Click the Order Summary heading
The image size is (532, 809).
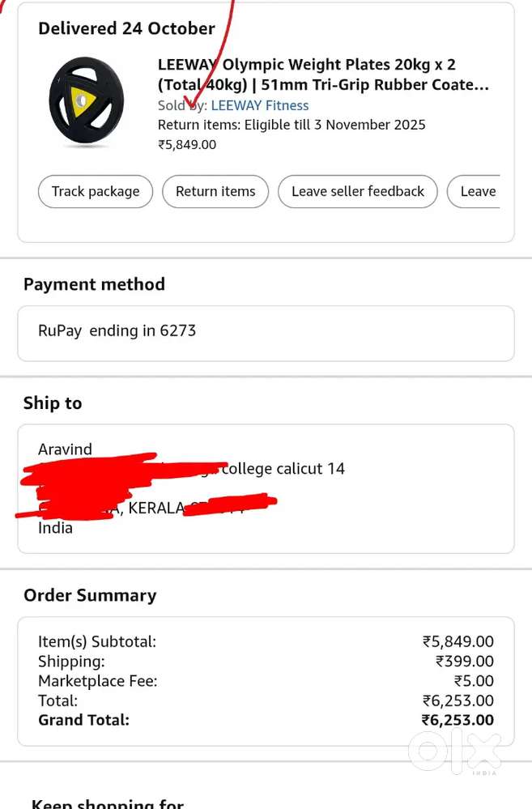point(90,595)
